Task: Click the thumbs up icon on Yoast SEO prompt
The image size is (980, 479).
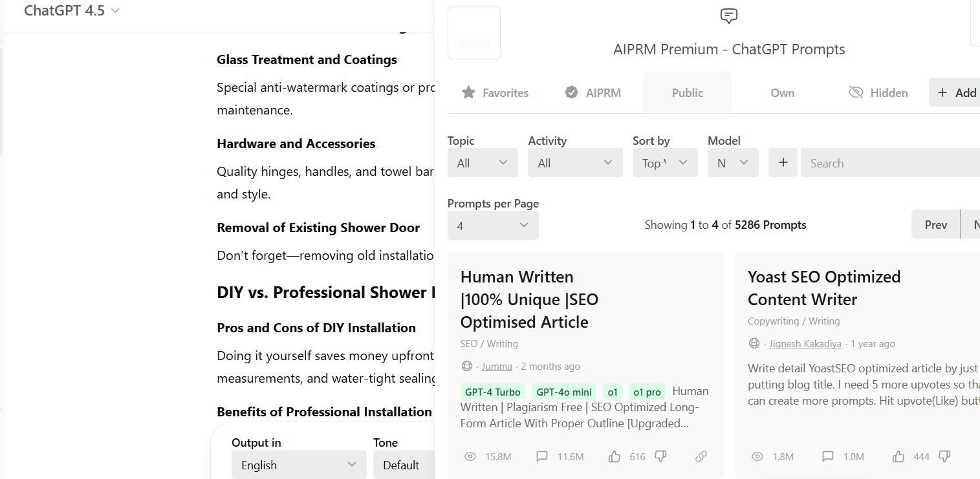Action: click(898, 456)
